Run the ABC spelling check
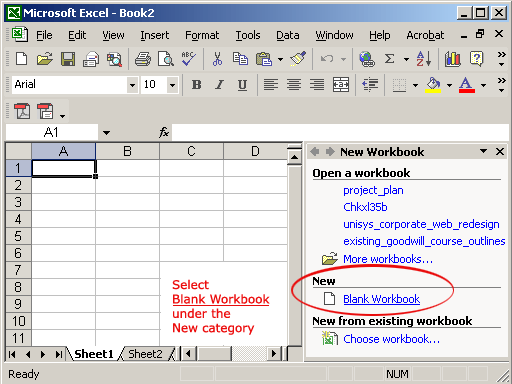512x384 pixels. [189, 59]
